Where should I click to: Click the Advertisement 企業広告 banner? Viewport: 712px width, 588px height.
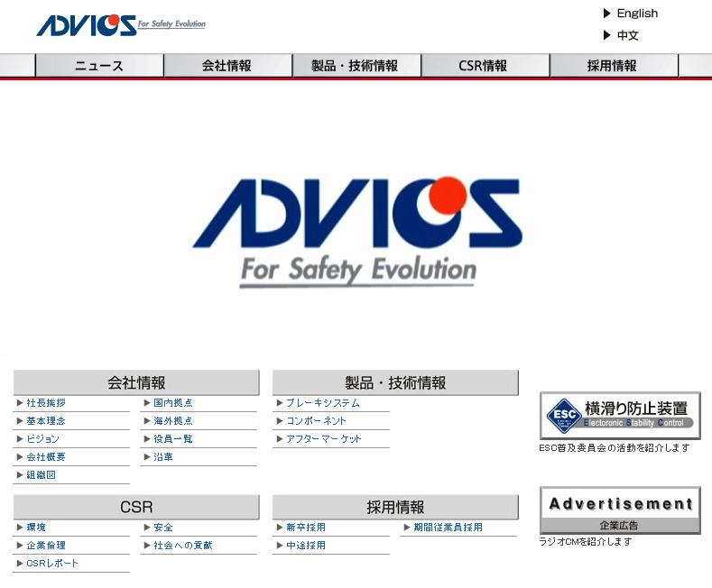click(620, 510)
